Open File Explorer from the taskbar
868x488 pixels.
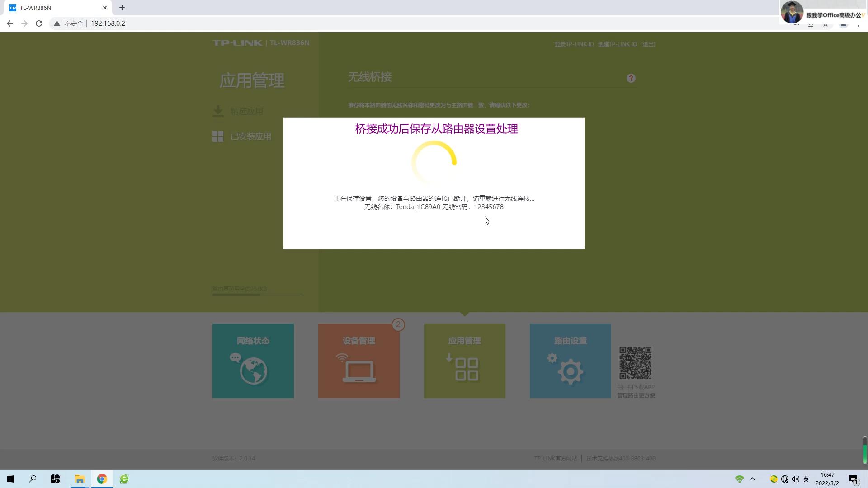pyautogui.click(x=80, y=479)
